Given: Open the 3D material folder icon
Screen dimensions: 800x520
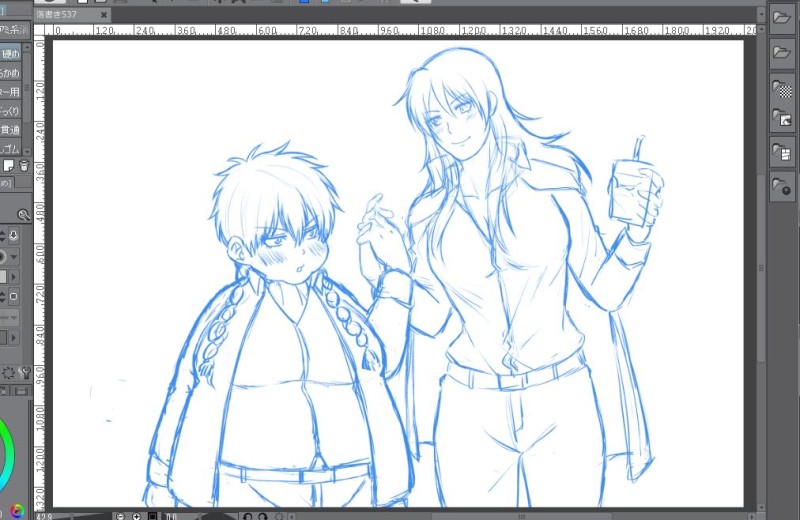Looking at the screenshot, I should click(782, 186).
